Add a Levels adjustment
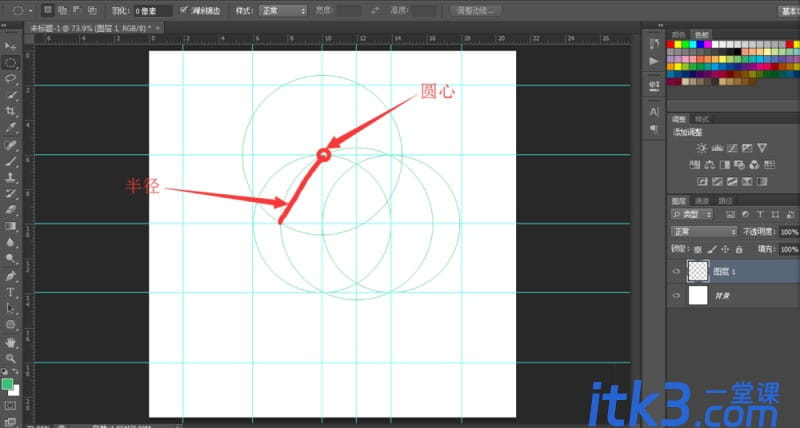Image resolution: width=800 pixels, height=428 pixels. (x=717, y=148)
